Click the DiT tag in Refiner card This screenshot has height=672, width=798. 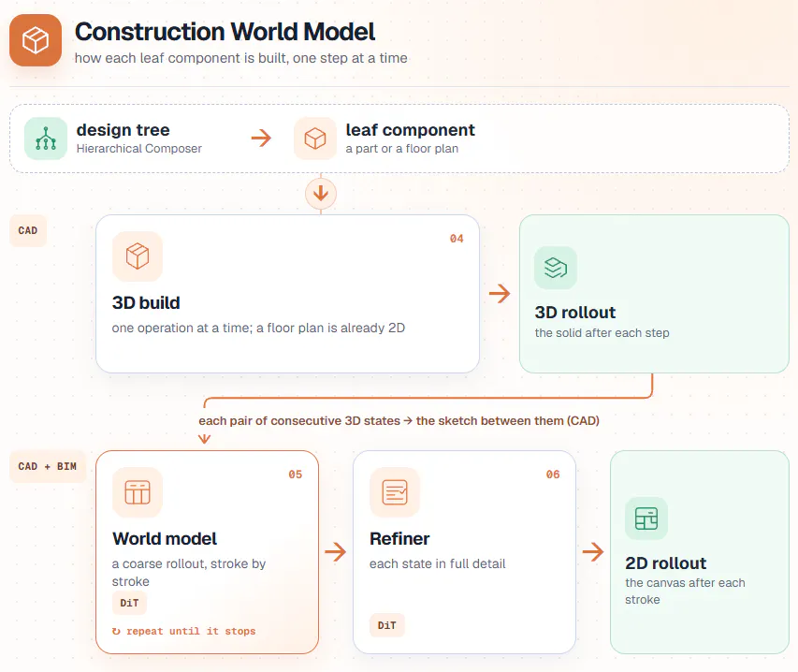[x=386, y=625]
